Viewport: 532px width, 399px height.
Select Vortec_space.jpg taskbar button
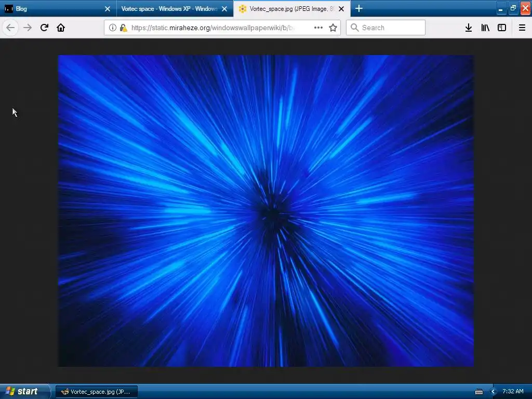pyautogui.click(x=97, y=392)
